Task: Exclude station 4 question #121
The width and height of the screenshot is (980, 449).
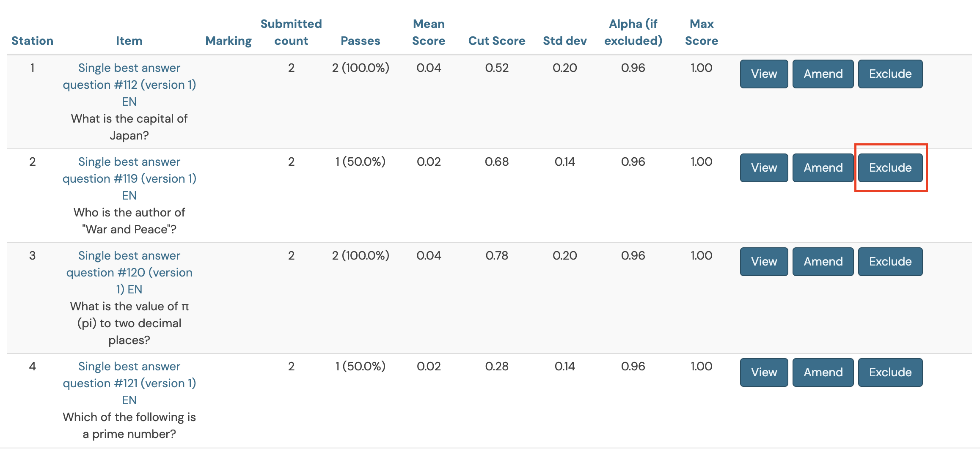Action: coord(890,372)
